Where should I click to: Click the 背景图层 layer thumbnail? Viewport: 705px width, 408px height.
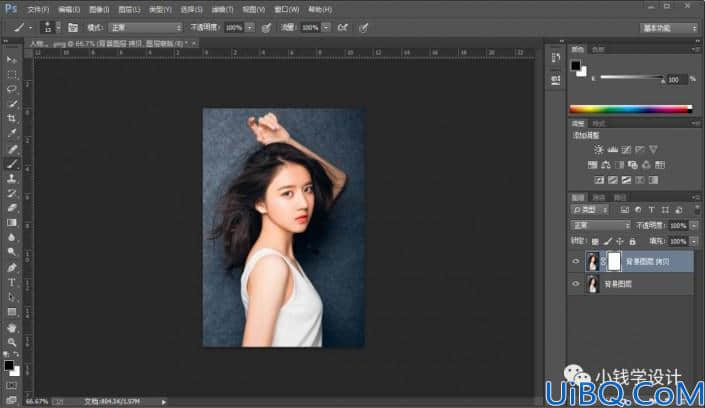[593, 284]
